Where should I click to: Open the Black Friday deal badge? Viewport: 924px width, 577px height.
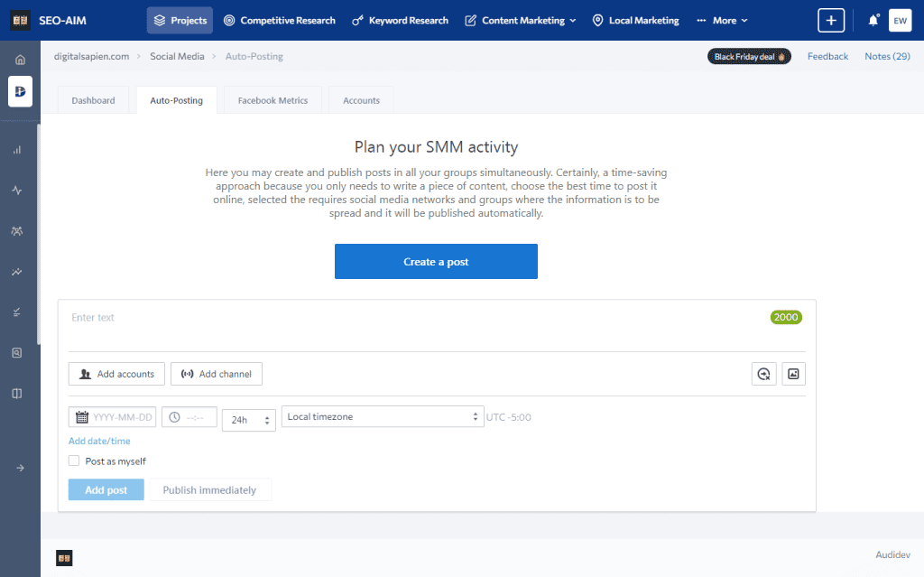pyautogui.click(x=749, y=56)
